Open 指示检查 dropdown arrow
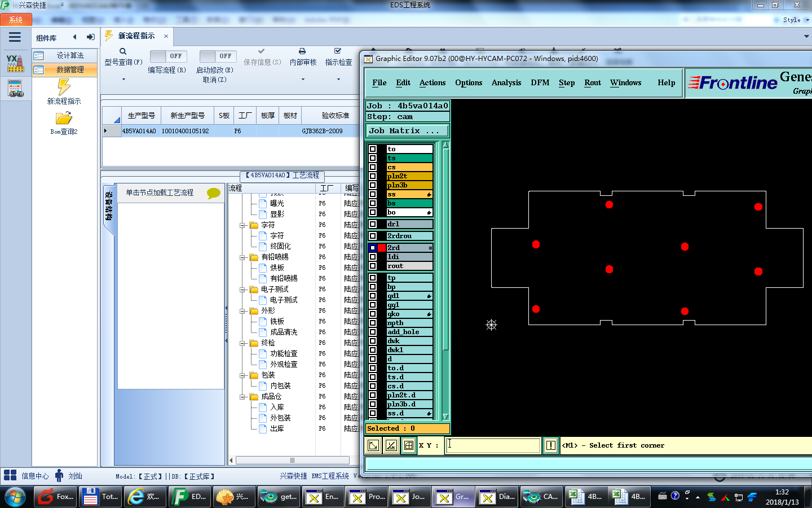Screen dimensions: 812x508 pyautogui.click(x=338, y=80)
